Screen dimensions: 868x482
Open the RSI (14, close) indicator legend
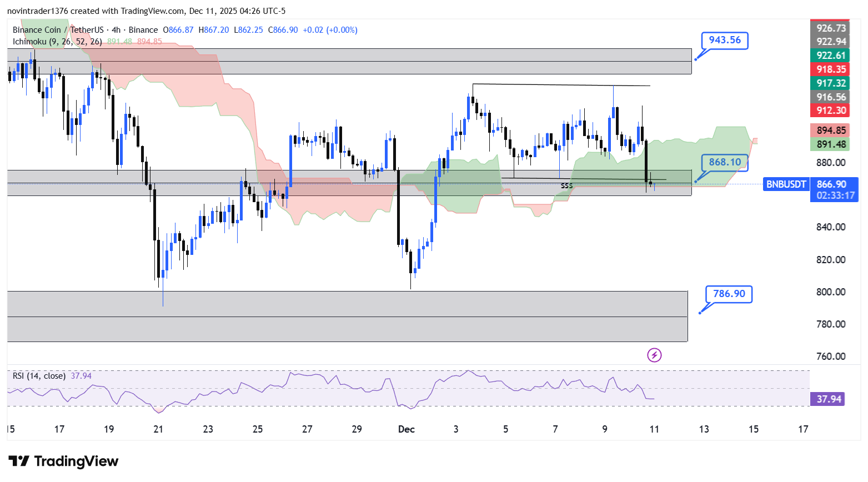(39, 376)
